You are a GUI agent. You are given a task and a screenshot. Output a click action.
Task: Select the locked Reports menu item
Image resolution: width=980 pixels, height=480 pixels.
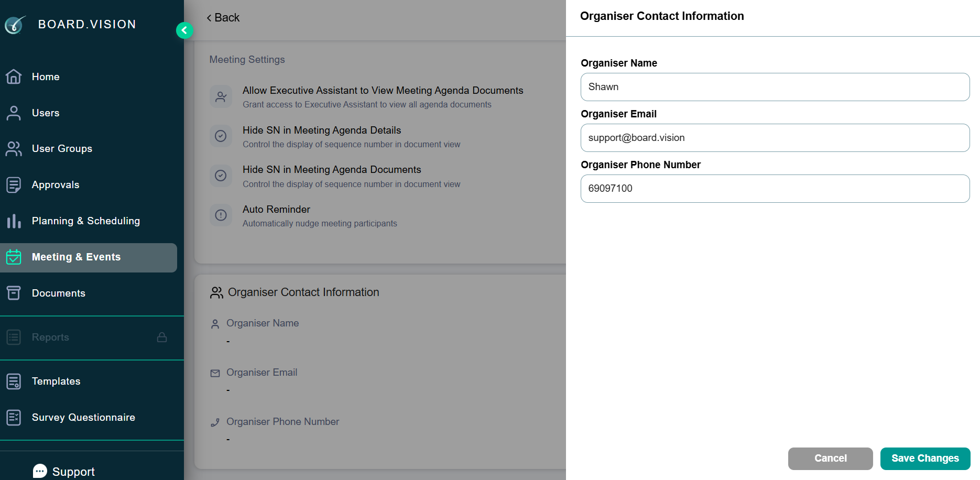89,337
